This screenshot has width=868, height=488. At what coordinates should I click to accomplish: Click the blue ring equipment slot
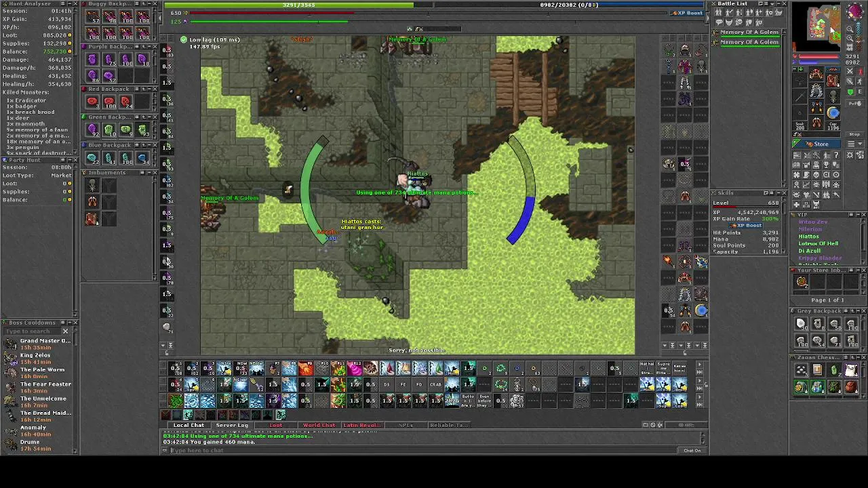[x=833, y=112]
